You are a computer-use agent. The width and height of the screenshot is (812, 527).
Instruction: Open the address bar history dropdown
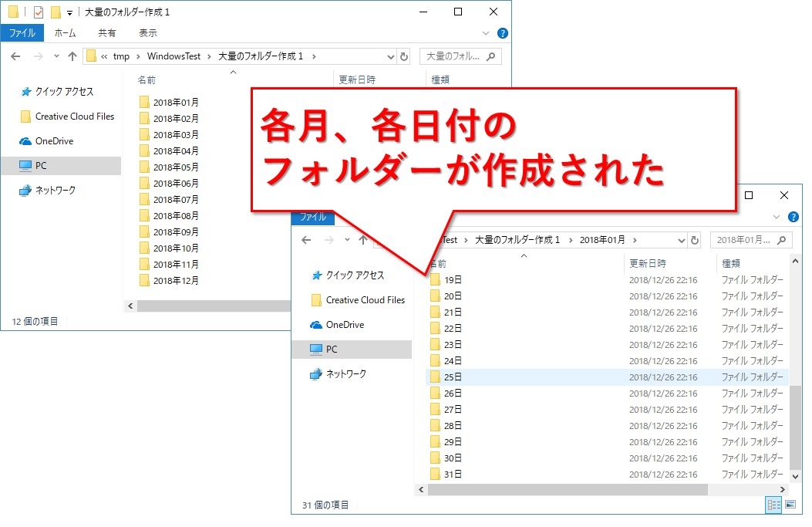coord(390,56)
